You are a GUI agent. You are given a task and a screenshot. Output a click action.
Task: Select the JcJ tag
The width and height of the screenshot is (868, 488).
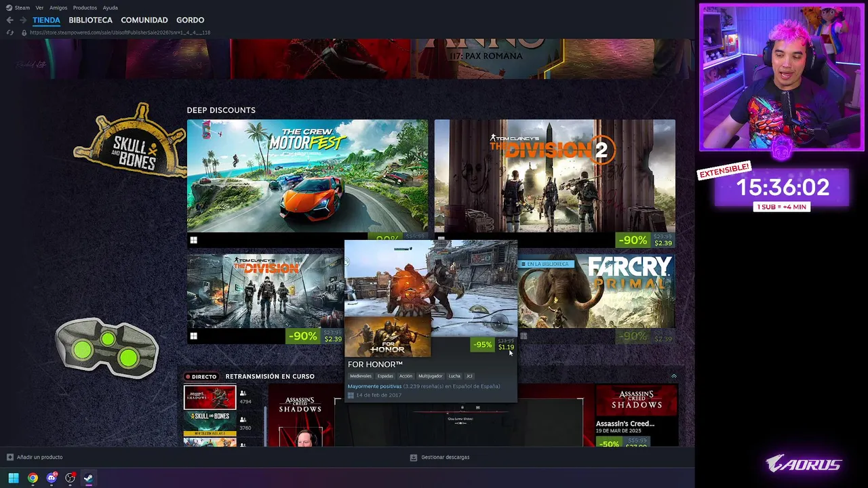coord(469,376)
